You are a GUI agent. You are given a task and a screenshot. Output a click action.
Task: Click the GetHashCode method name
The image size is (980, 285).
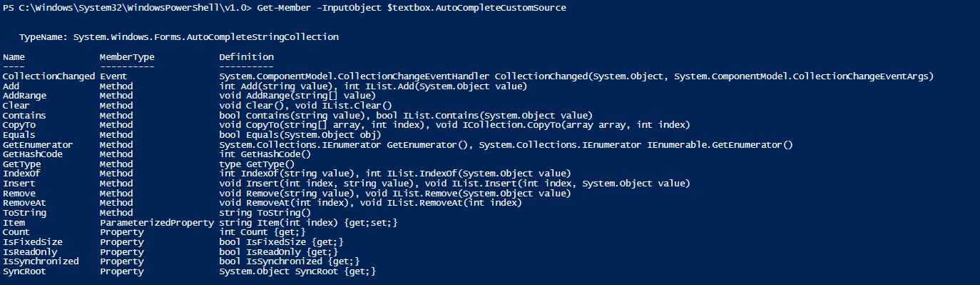[33, 154]
